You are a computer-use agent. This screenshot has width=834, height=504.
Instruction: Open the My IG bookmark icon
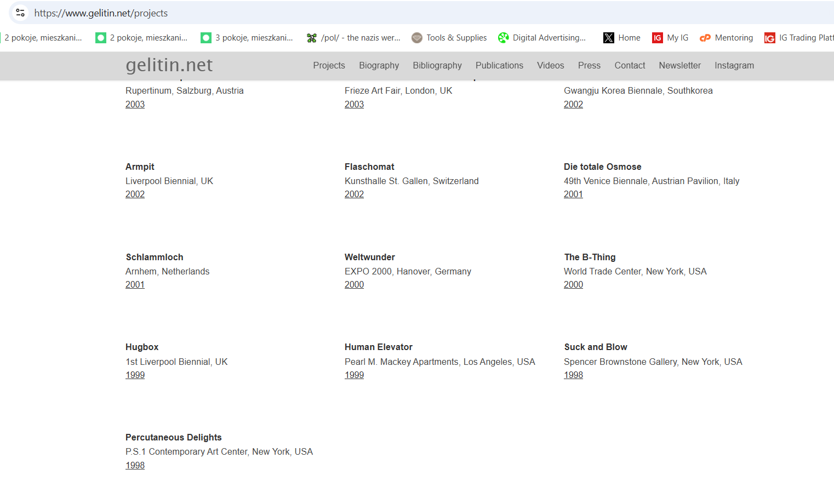coord(658,38)
